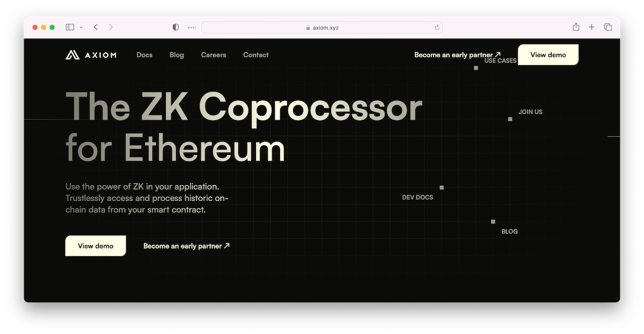Click the forward navigation arrow

[111, 27]
